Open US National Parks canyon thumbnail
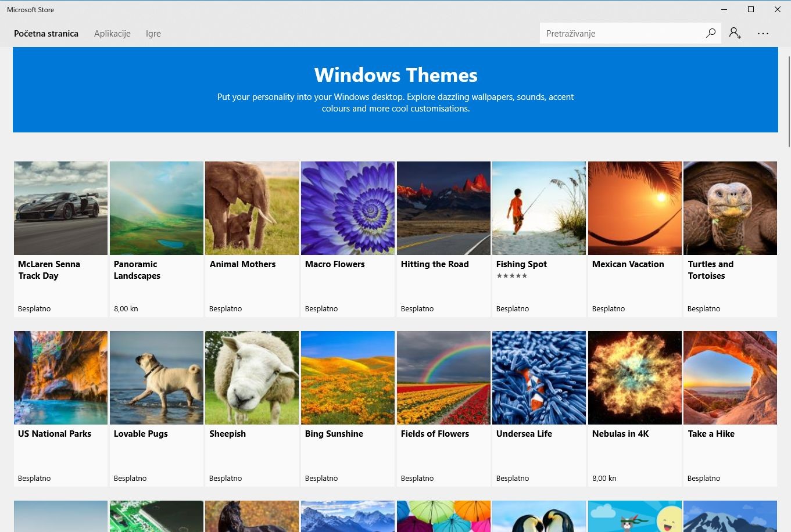The height and width of the screenshot is (532, 791). click(60, 378)
